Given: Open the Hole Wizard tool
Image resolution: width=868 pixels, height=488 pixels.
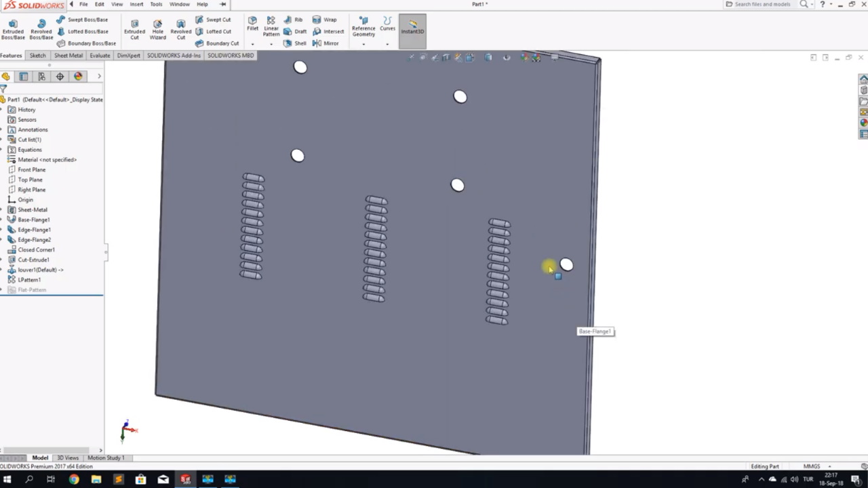Looking at the screenshot, I should point(157,28).
